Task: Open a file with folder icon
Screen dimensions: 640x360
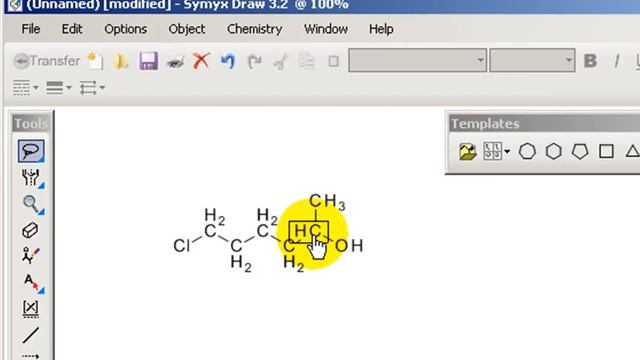Action: (x=121, y=61)
